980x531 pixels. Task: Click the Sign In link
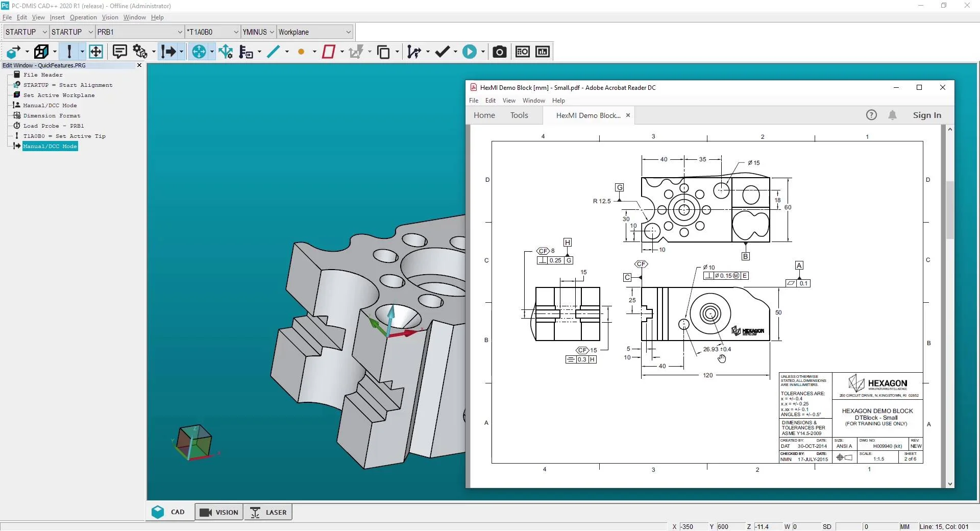pyautogui.click(x=927, y=115)
